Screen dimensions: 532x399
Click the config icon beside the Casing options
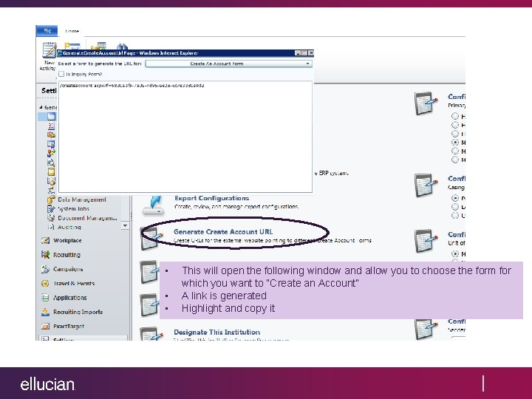(x=426, y=185)
